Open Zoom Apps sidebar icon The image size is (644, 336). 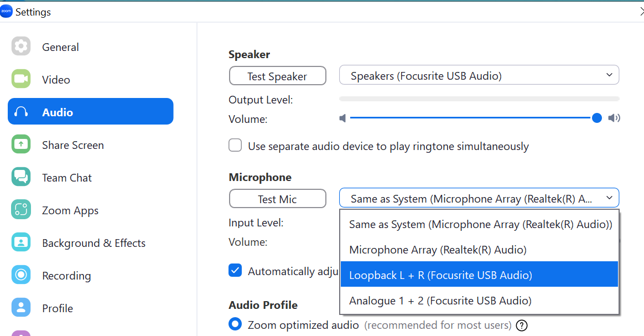(x=21, y=209)
